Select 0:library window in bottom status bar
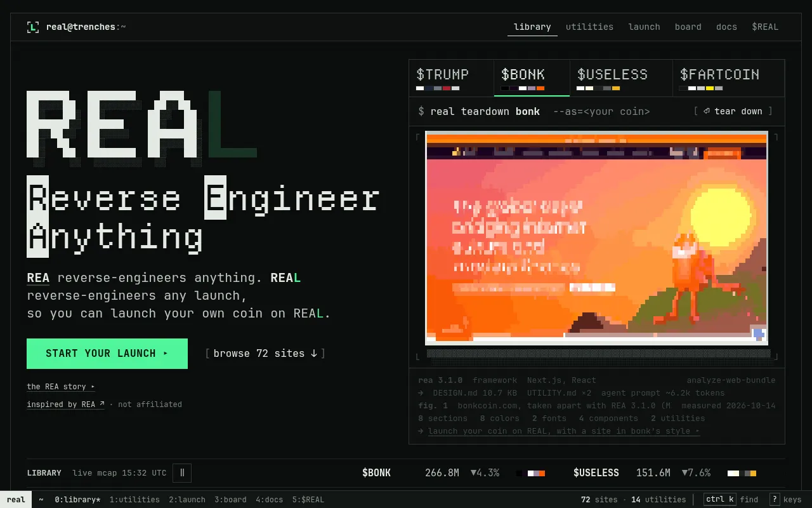The height and width of the screenshot is (508, 812). click(77, 500)
